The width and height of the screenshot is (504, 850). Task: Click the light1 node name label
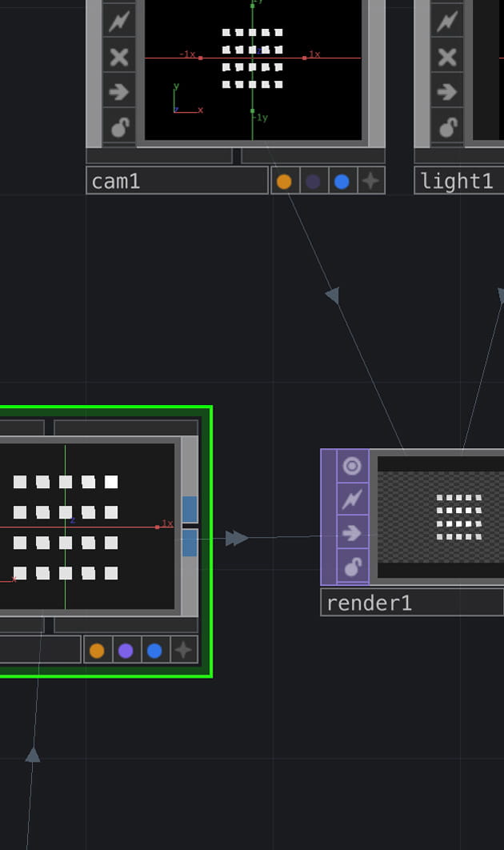[x=458, y=182]
